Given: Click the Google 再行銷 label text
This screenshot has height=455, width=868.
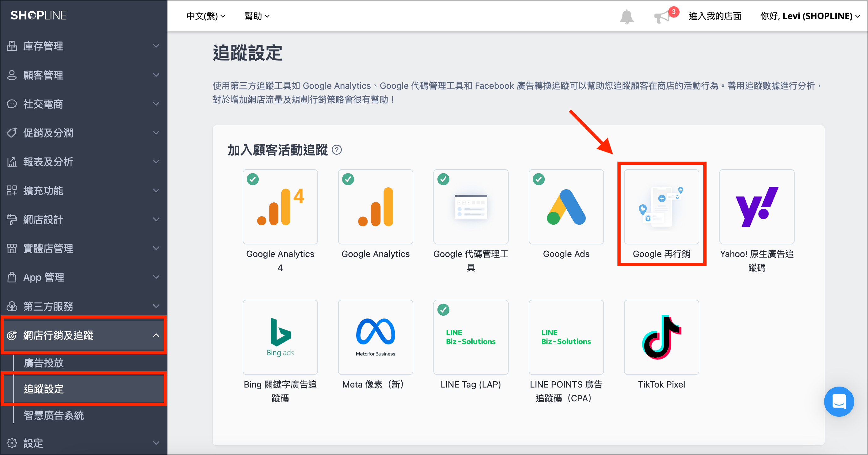Looking at the screenshot, I should [661, 254].
